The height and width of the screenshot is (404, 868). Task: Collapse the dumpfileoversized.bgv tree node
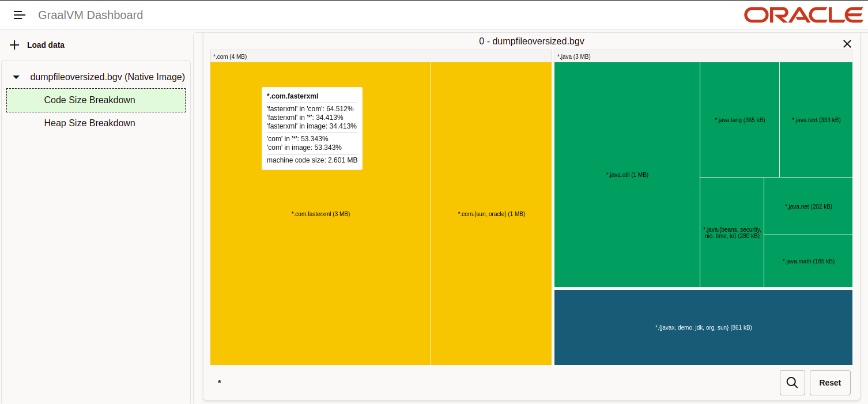tap(16, 77)
